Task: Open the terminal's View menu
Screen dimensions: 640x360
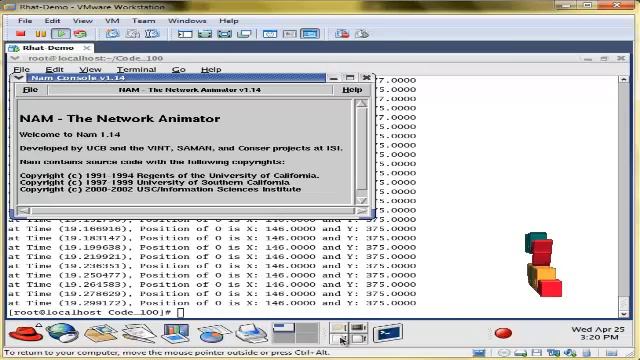Action: click(x=90, y=70)
